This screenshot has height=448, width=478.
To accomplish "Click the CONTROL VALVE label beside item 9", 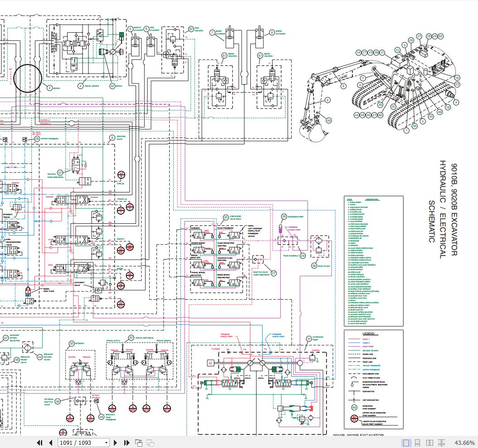I will point(121,138).
